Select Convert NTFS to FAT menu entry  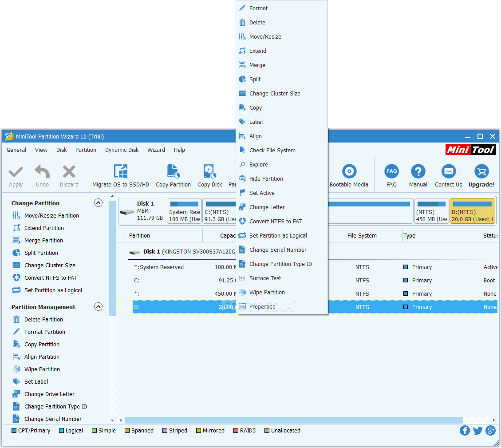pyautogui.click(x=282, y=221)
